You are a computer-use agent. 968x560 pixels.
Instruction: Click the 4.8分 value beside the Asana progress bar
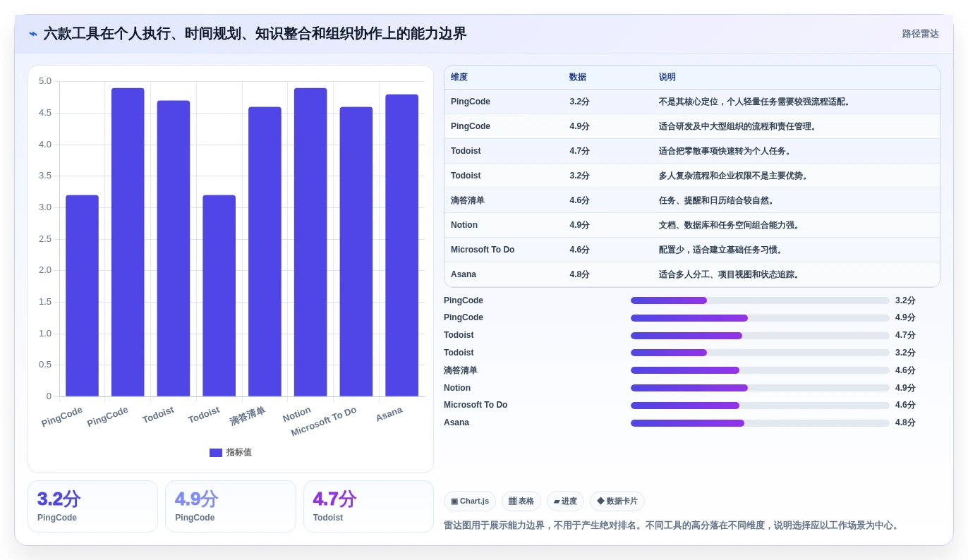[905, 423]
